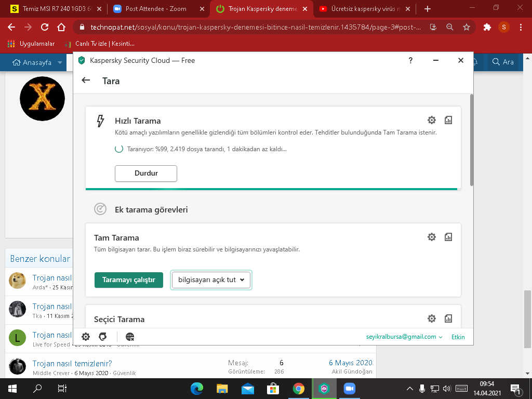Image resolution: width=532 pixels, height=399 pixels.
Task: Click the Kaspersky shield logo
Action: pos(82,60)
